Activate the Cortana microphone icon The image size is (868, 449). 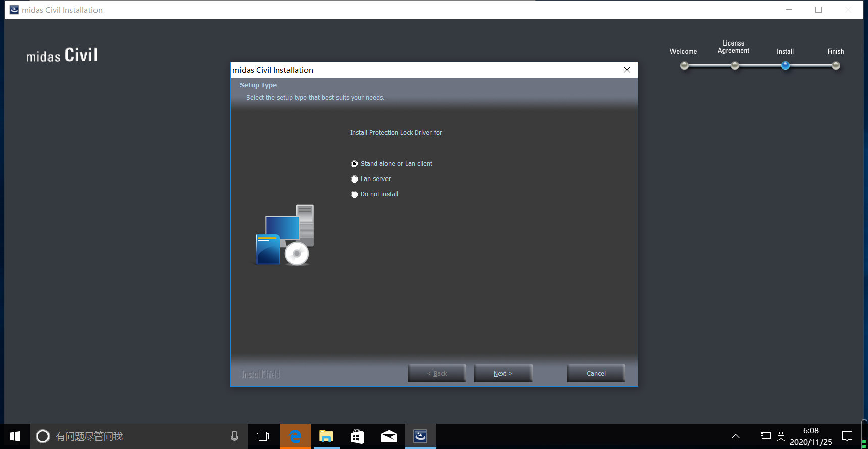point(234,436)
